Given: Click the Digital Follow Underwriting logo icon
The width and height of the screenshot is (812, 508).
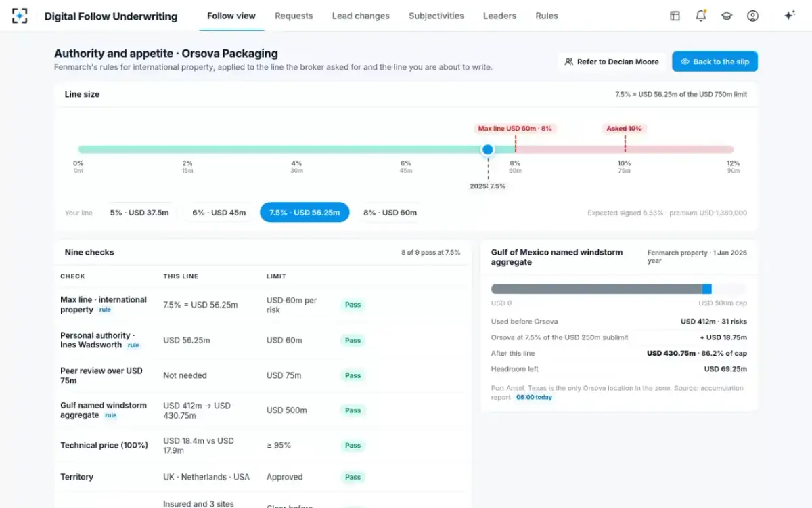Looking at the screenshot, I should 20,16.
